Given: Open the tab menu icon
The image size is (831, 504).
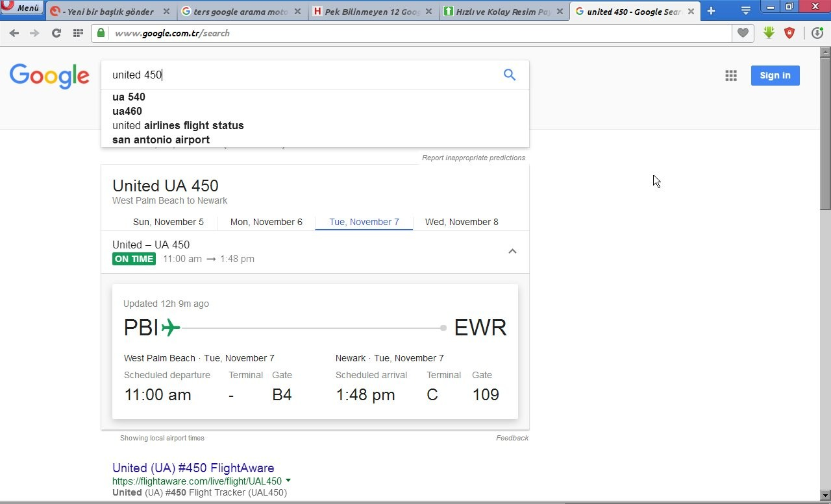Looking at the screenshot, I should click(746, 11).
